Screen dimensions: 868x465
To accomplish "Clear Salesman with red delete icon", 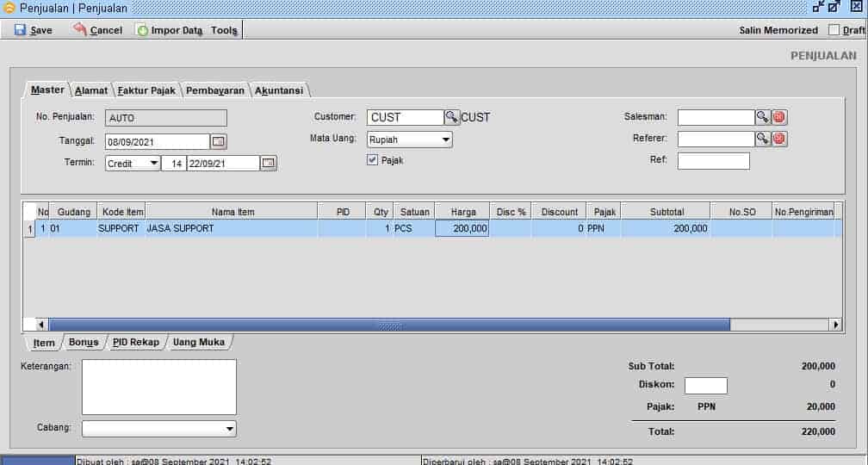I will pos(779,117).
